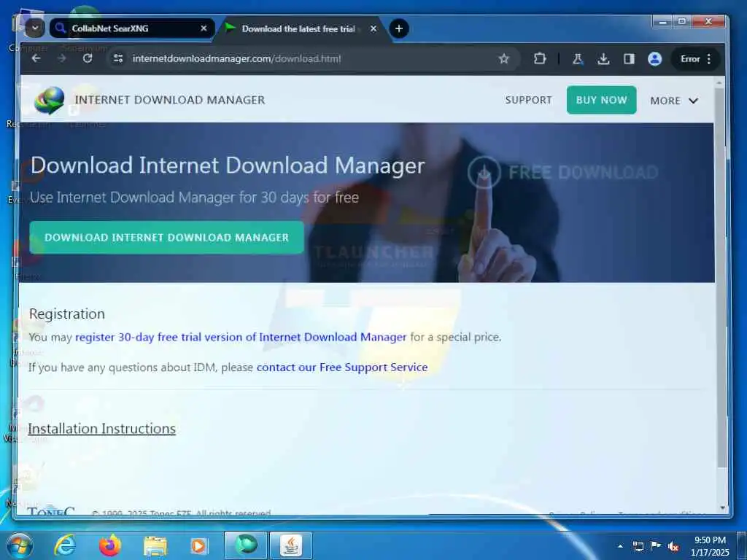The image size is (747, 560).
Task: Open the Chrome Labs flask icon
Action: coord(578,59)
